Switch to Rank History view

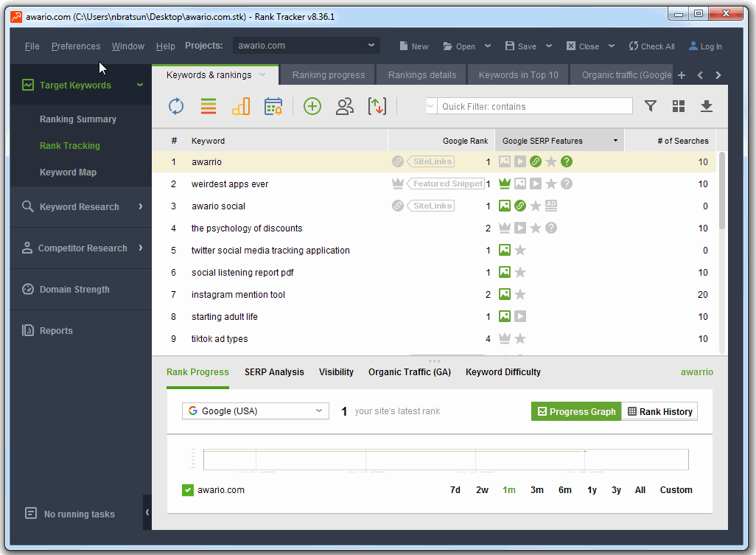pos(659,411)
